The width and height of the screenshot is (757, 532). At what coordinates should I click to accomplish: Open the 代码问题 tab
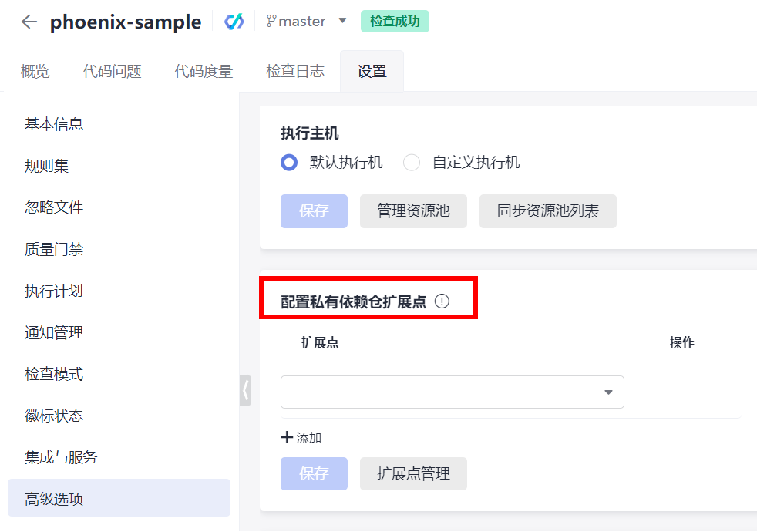[112, 72]
